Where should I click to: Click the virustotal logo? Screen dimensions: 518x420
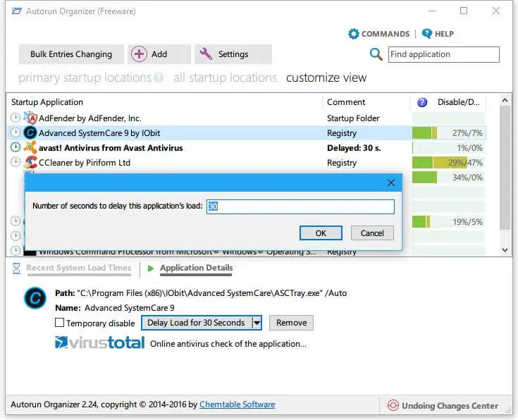click(100, 342)
